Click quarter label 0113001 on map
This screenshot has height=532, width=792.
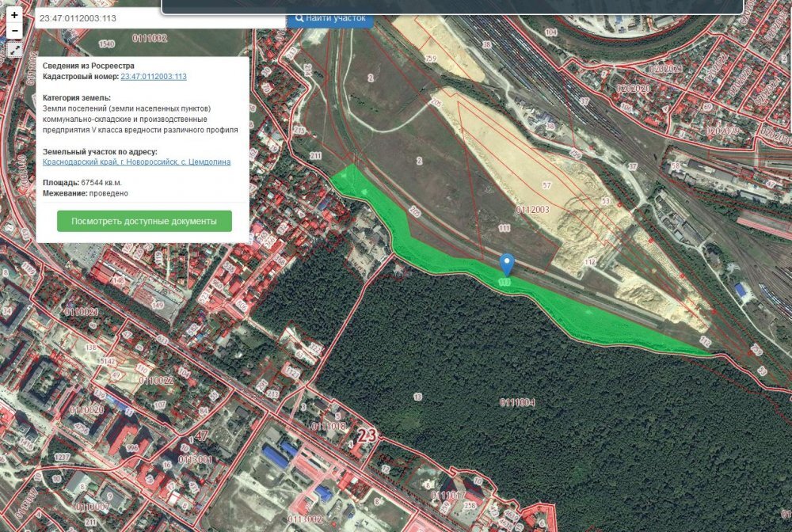195,459
